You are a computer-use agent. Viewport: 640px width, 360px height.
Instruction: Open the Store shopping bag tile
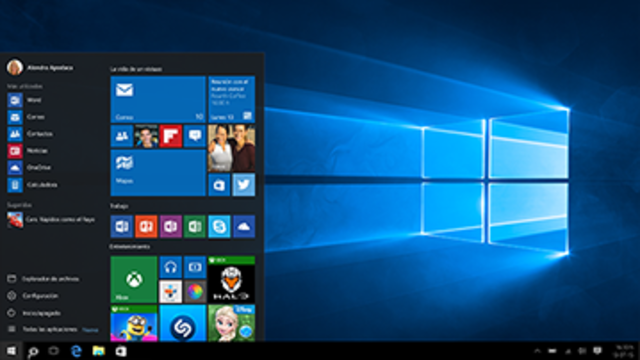(219, 185)
